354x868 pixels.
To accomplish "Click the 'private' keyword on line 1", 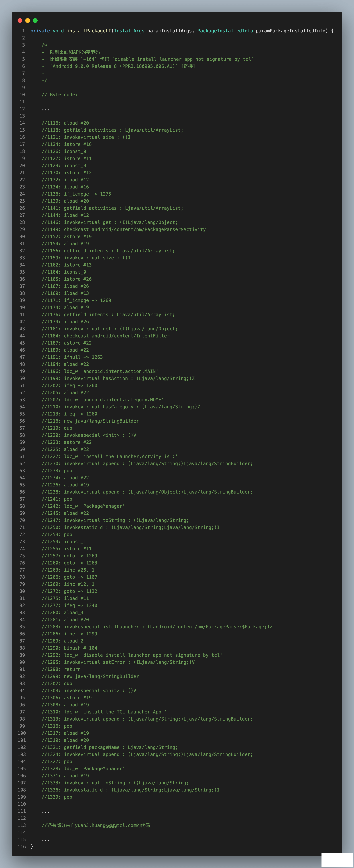I will [40, 31].
